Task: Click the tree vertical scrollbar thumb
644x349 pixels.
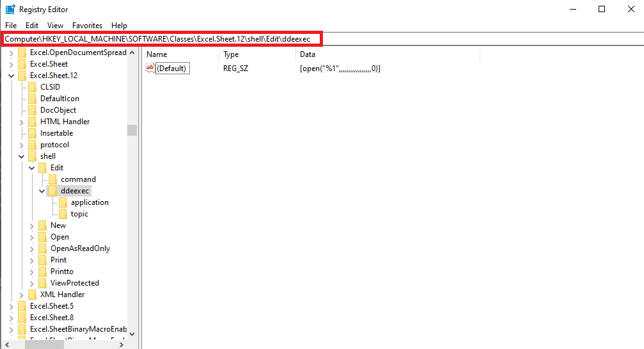Action: (132, 130)
